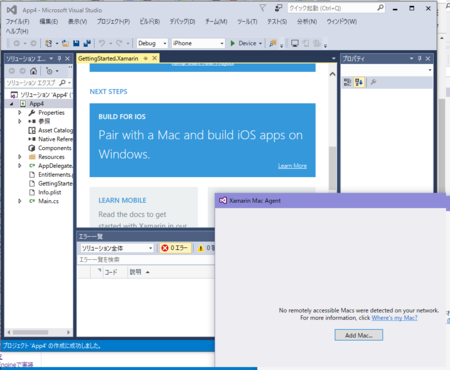The image size is (450, 370).
Task: Select the GettingStarted.Xamarin document tab
Action: point(108,58)
